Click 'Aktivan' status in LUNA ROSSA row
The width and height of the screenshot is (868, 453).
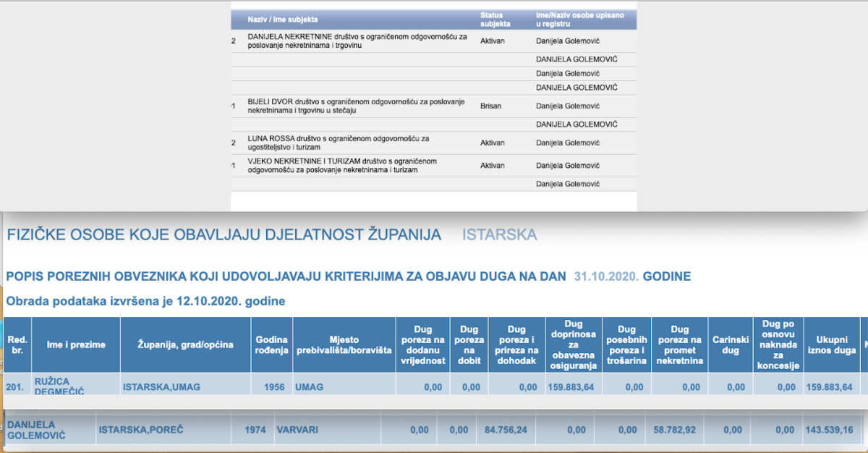(493, 143)
